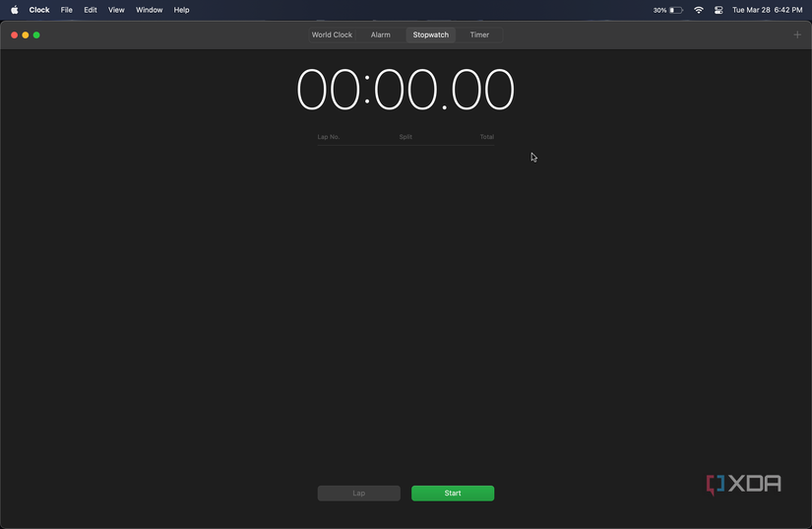This screenshot has width=812, height=529.
Task: Open the Clock application menu
Action: tap(39, 10)
